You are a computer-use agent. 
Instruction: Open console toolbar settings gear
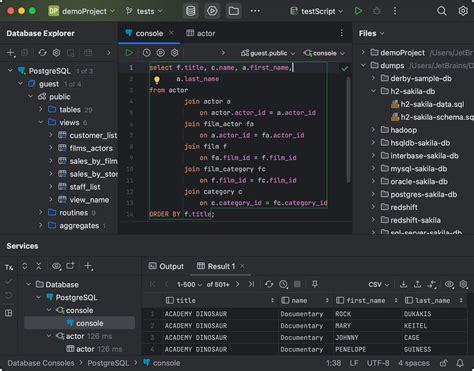point(175,53)
